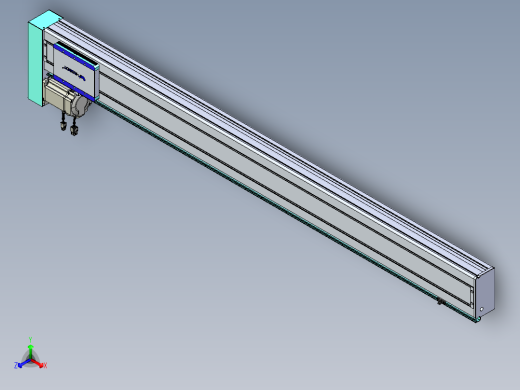This screenshot has width=520, height=390.
Task: Click the logo on the carriage plate
Action: (x=74, y=72)
